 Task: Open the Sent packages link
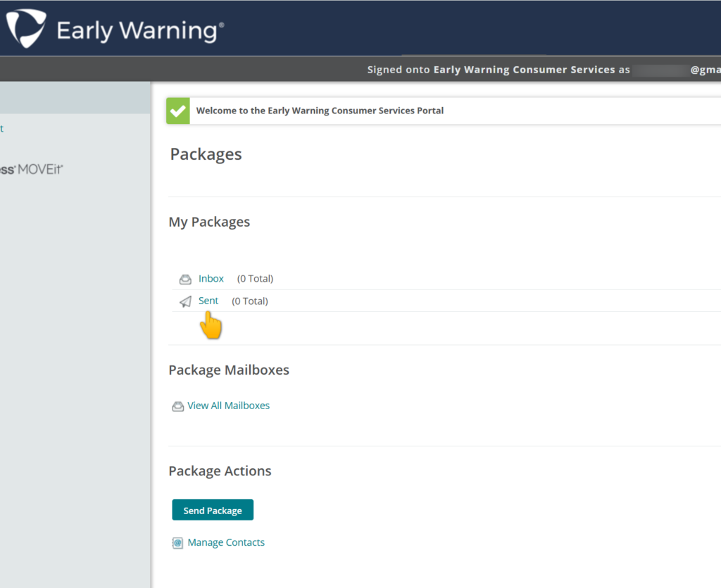(x=208, y=301)
